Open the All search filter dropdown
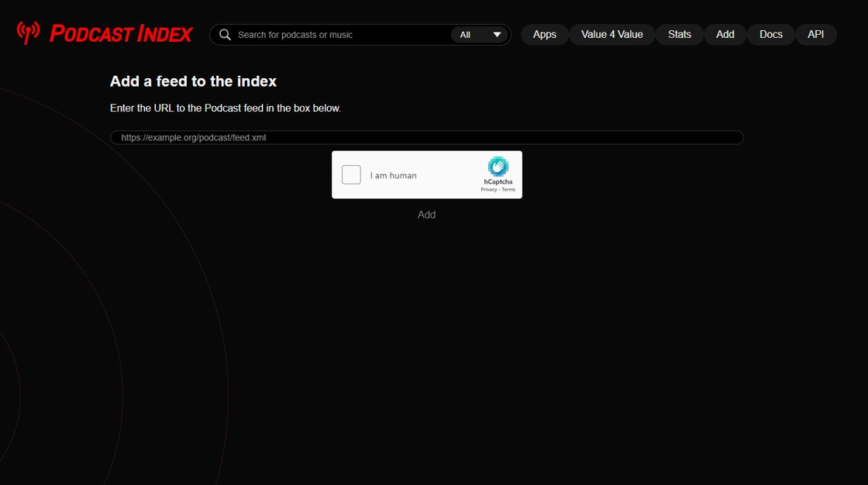This screenshot has width=868, height=485. coord(480,34)
